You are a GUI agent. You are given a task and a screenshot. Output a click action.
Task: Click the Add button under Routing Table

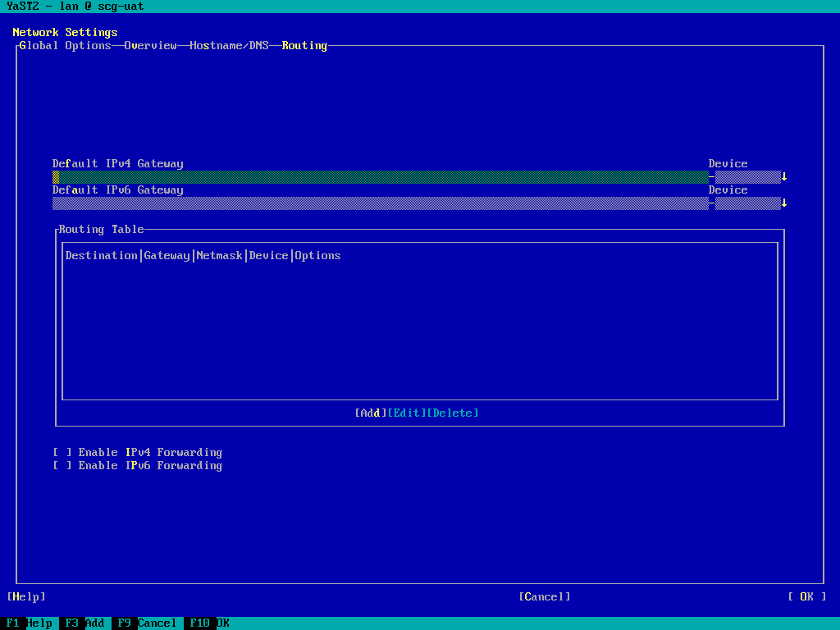tap(371, 413)
